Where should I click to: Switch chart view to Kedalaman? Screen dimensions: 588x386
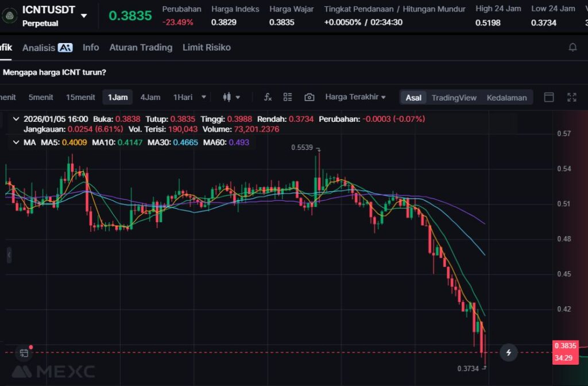pyautogui.click(x=506, y=98)
